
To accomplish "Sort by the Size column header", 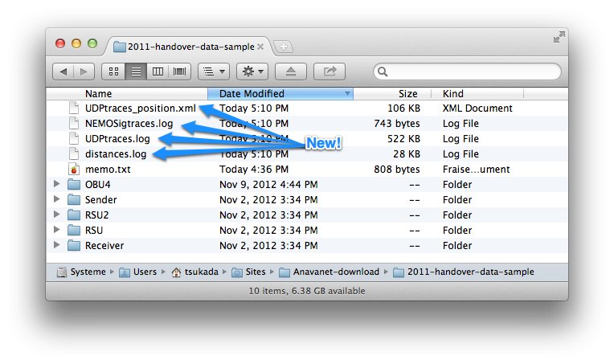I will coord(407,94).
